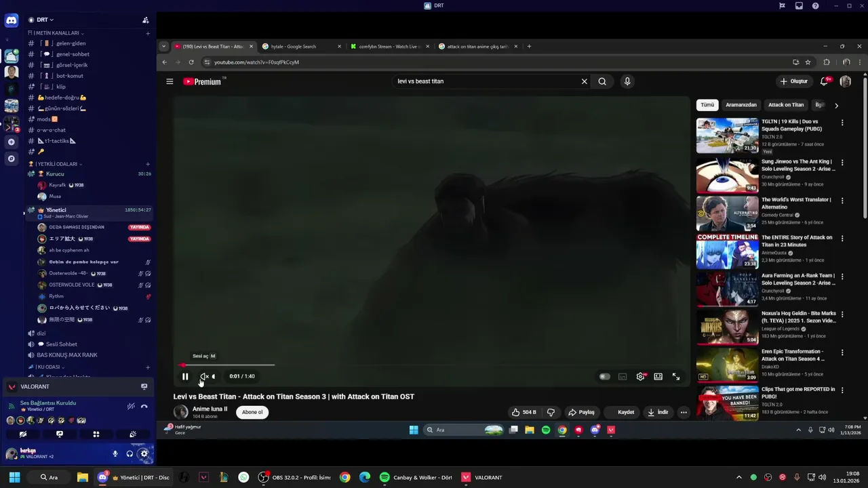
Task: Switch to hytale - Google Search tab
Action: (x=301, y=47)
